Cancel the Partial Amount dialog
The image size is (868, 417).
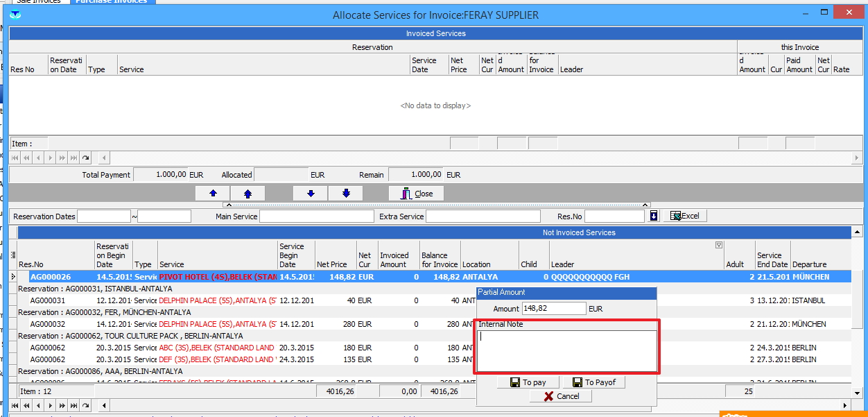[x=561, y=396]
